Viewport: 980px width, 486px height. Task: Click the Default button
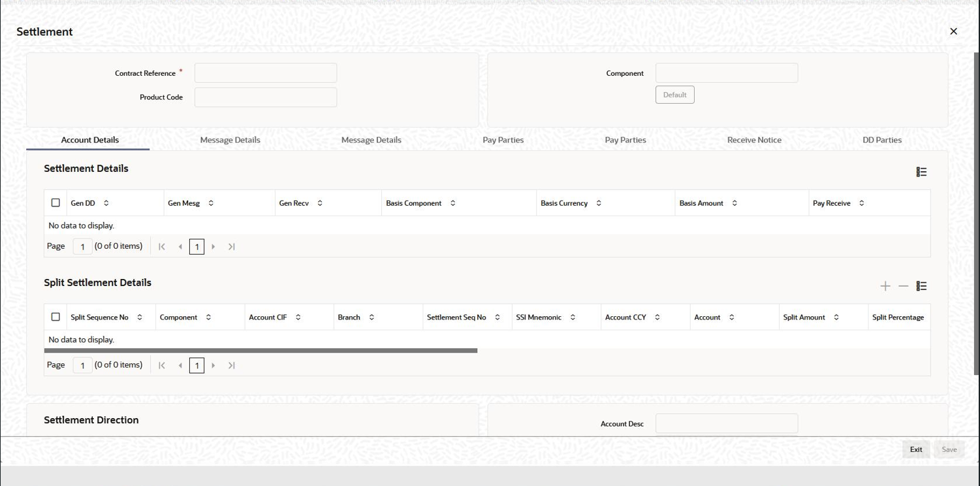click(674, 94)
